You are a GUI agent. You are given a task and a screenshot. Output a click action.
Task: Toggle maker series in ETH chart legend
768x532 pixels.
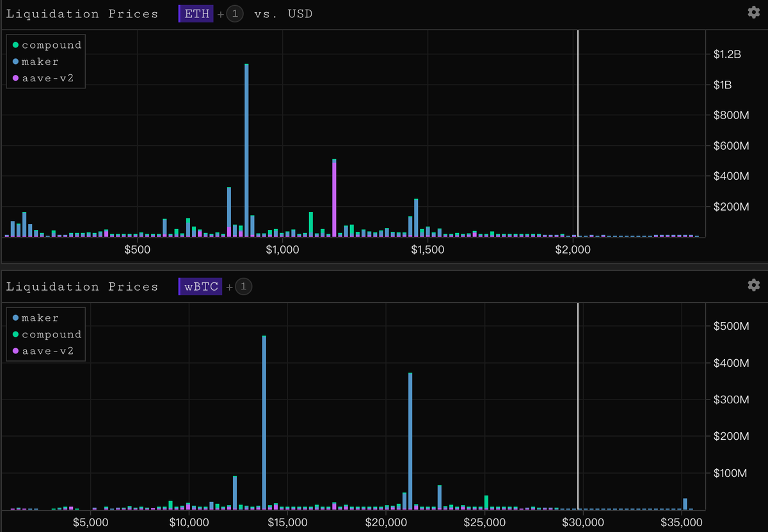(x=35, y=61)
